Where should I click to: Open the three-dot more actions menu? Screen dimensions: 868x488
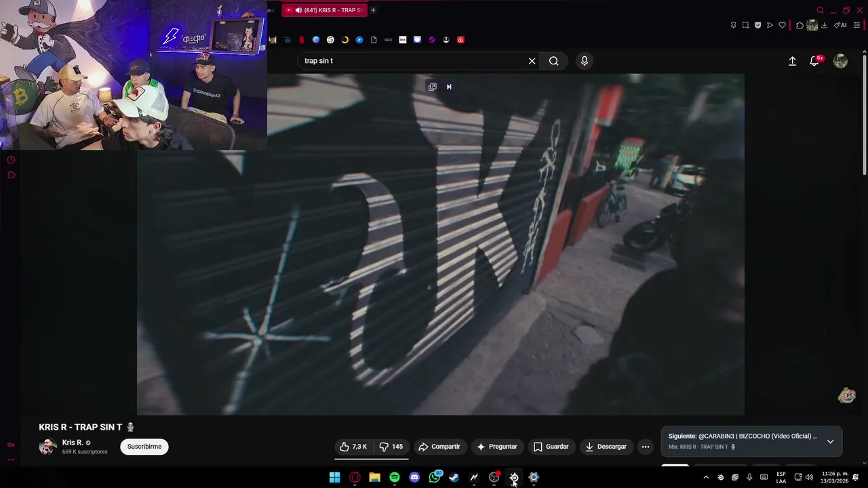point(646,447)
